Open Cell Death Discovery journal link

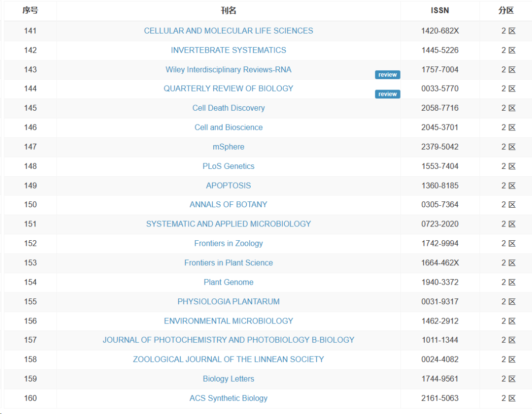(229, 108)
